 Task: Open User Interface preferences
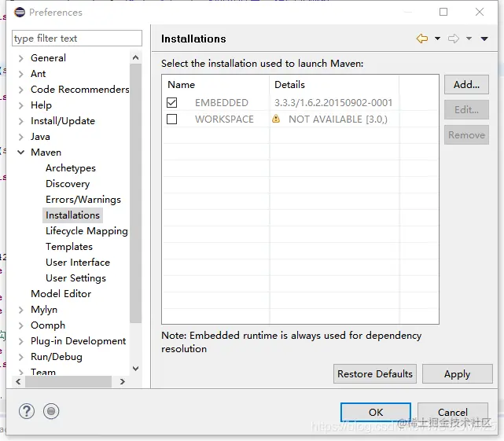click(x=78, y=263)
